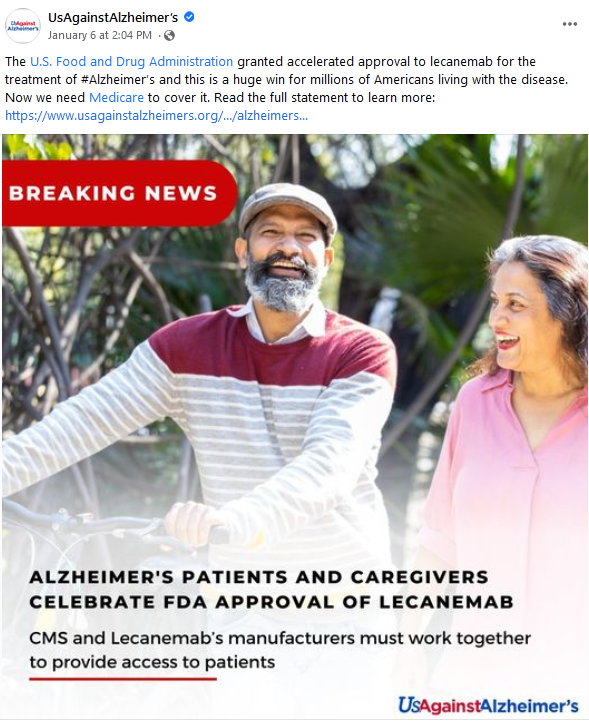Click the headline about FDA approval of Lecanemab

(x=271, y=589)
